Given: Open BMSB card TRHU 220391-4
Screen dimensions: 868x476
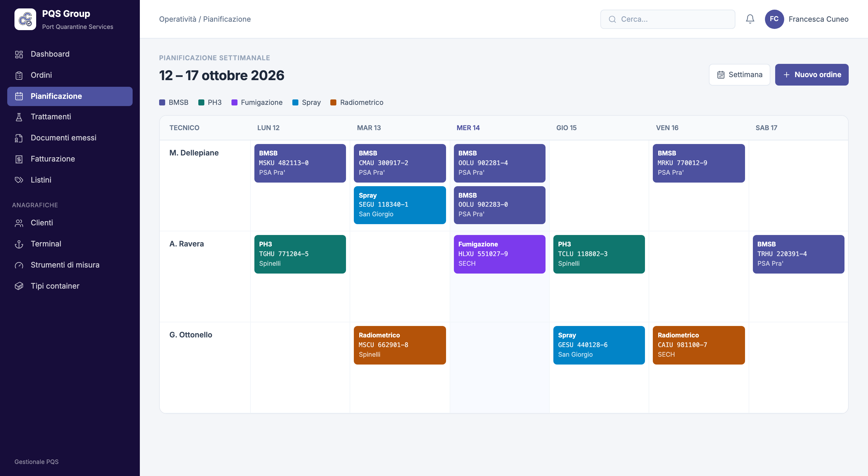Looking at the screenshot, I should click(798, 254).
